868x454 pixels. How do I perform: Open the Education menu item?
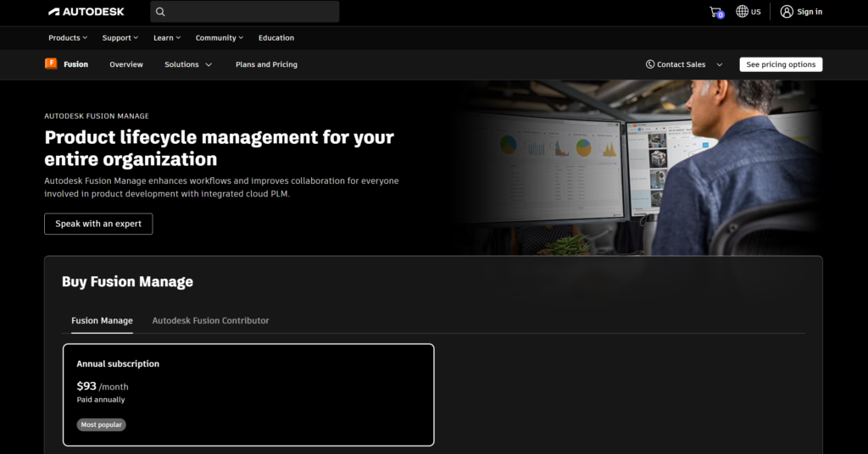coord(276,38)
